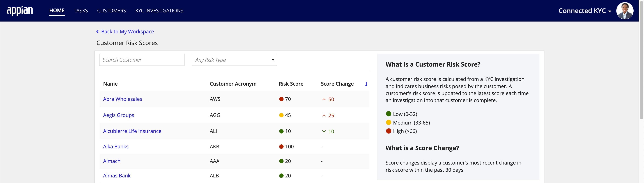Click the Appian logo
Screen dimensions: 644x183
click(20, 11)
